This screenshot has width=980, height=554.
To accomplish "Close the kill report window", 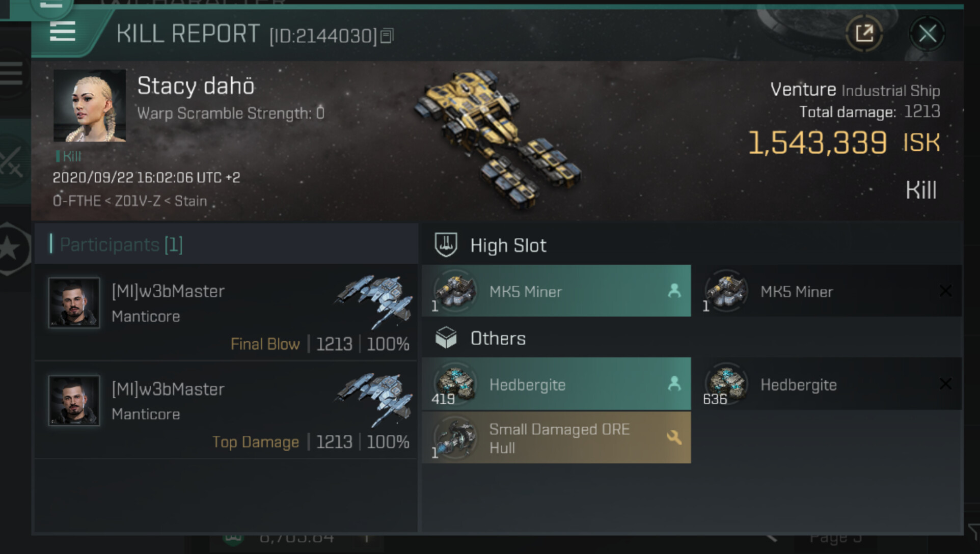I will [927, 34].
